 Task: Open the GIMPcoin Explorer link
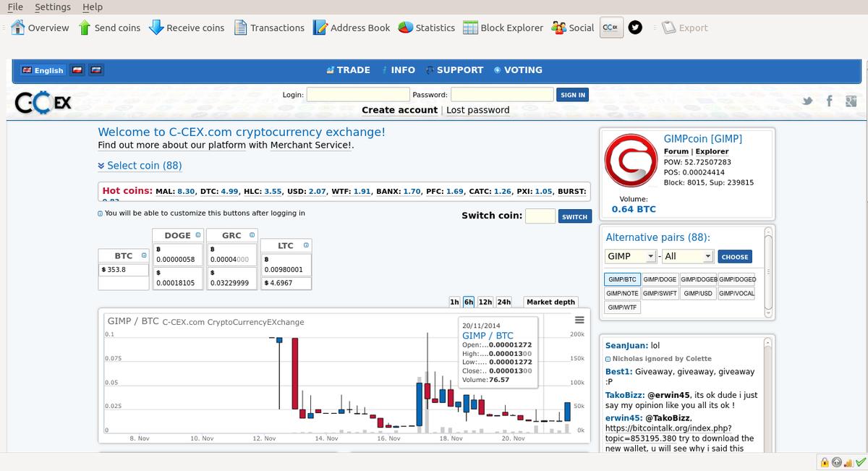(x=711, y=152)
